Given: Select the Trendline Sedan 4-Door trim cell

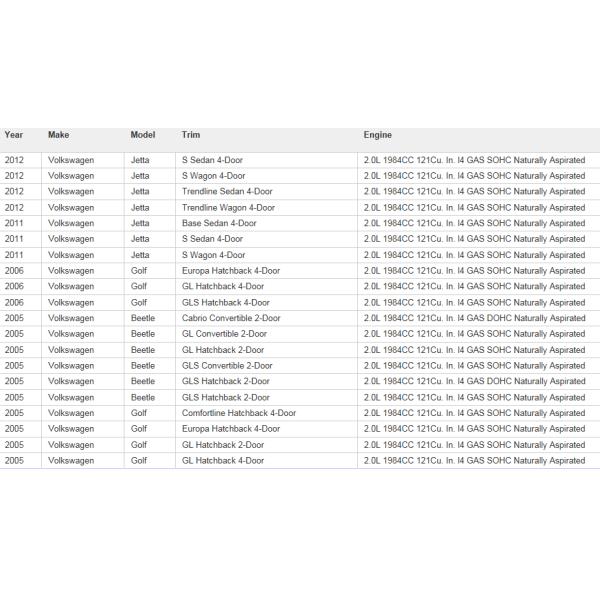Looking at the screenshot, I should coord(227,192).
